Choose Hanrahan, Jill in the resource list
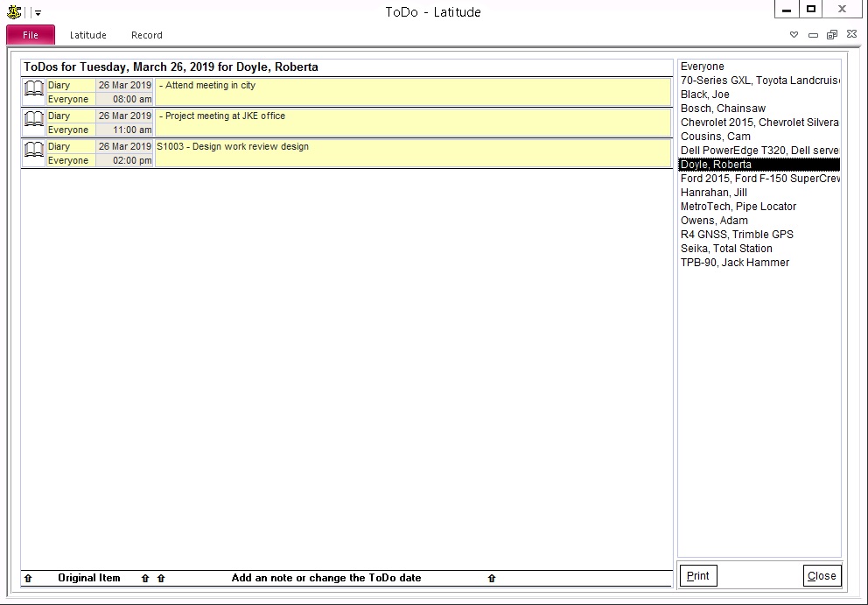This screenshot has height=605, width=868. (714, 193)
